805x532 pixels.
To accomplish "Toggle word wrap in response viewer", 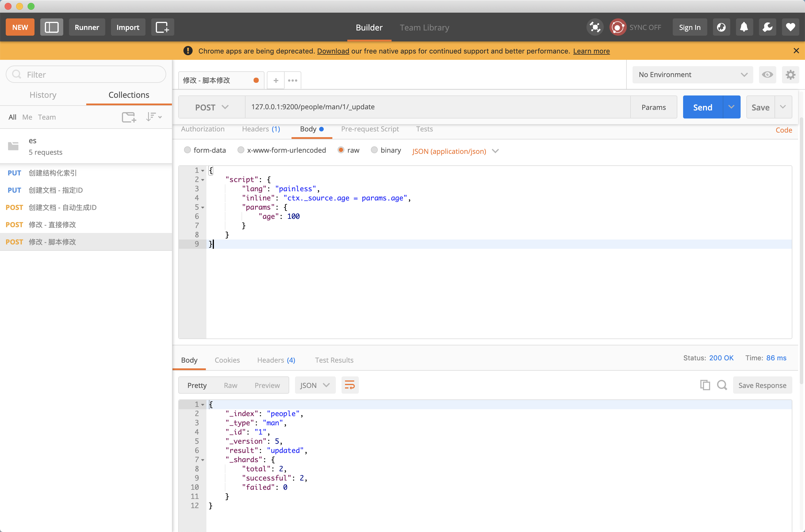I will tap(349, 385).
